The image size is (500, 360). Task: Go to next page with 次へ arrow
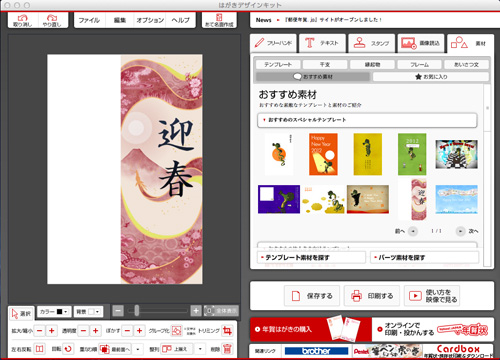(460, 231)
